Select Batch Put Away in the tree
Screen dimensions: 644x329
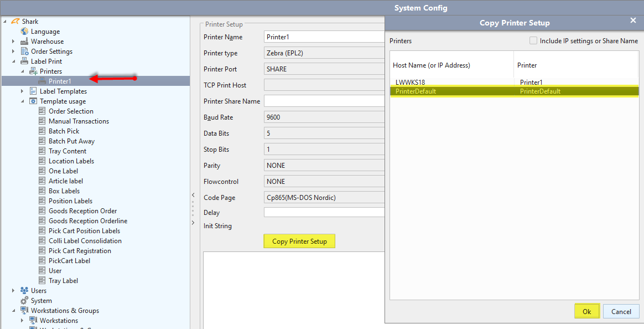coord(71,141)
